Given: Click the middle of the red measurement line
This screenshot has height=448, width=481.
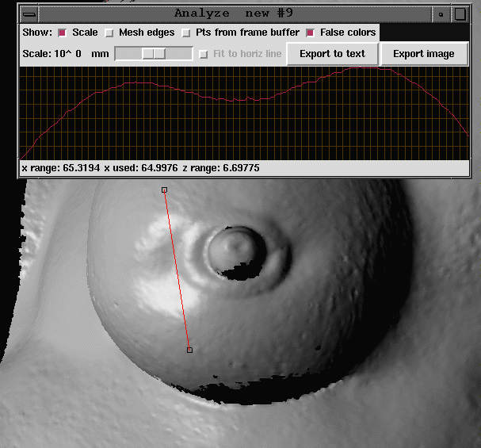Looking at the screenshot, I should [x=177, y=270].
